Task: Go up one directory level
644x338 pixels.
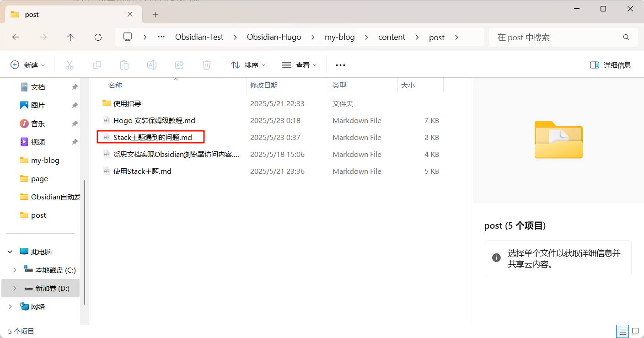Action: pyautogui.click(x=70, y=38)
